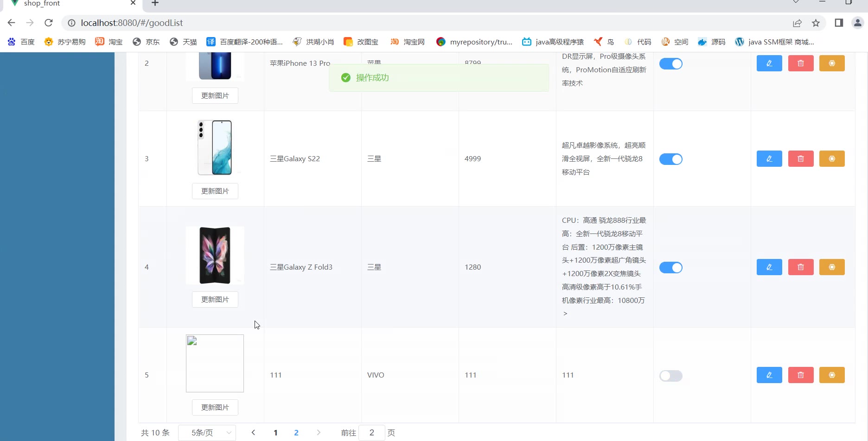
Task: Go forward in browser history
Action: [30, 23]
